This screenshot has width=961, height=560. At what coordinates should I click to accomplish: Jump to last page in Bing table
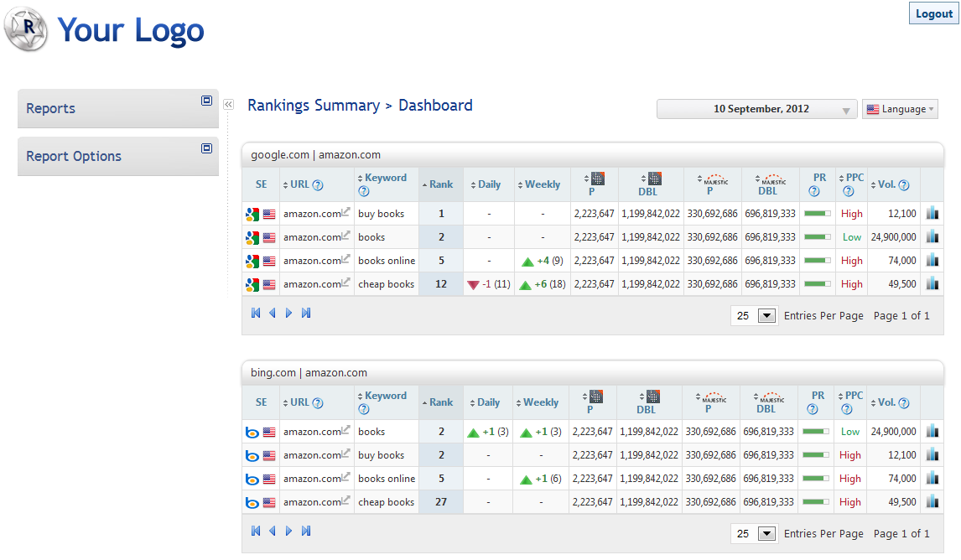tap(306, 531)
